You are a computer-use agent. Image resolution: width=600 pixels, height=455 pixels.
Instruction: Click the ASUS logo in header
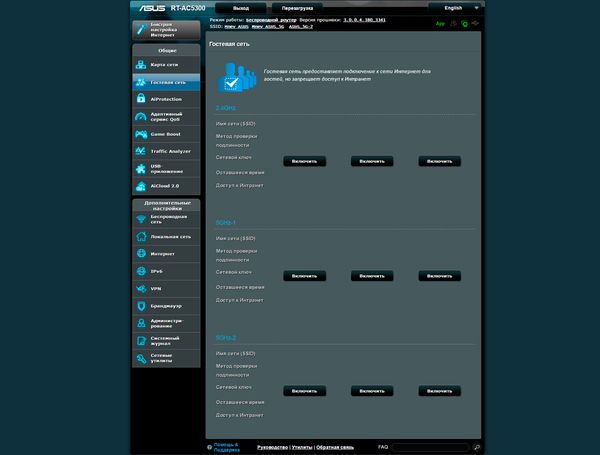152,8
